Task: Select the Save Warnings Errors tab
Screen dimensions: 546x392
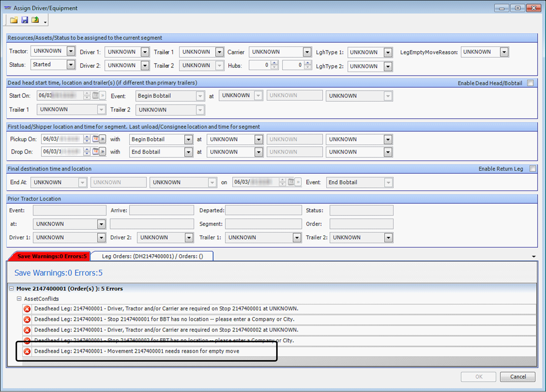Action: [51, 256]
